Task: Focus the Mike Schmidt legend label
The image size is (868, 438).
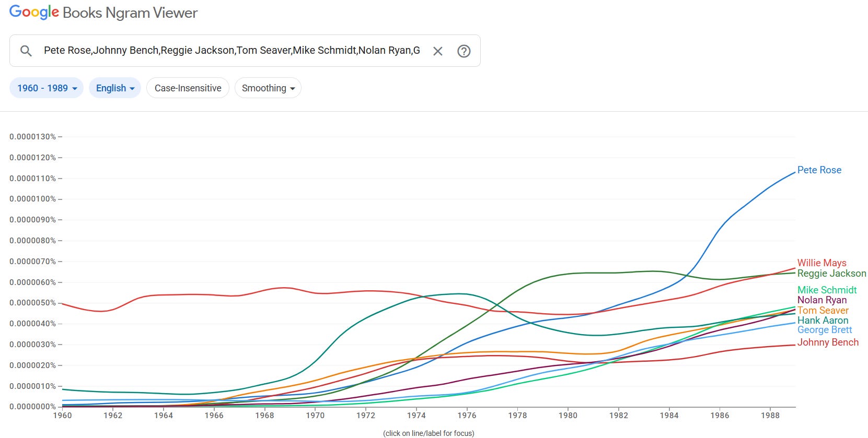Action: coord(827,290)
